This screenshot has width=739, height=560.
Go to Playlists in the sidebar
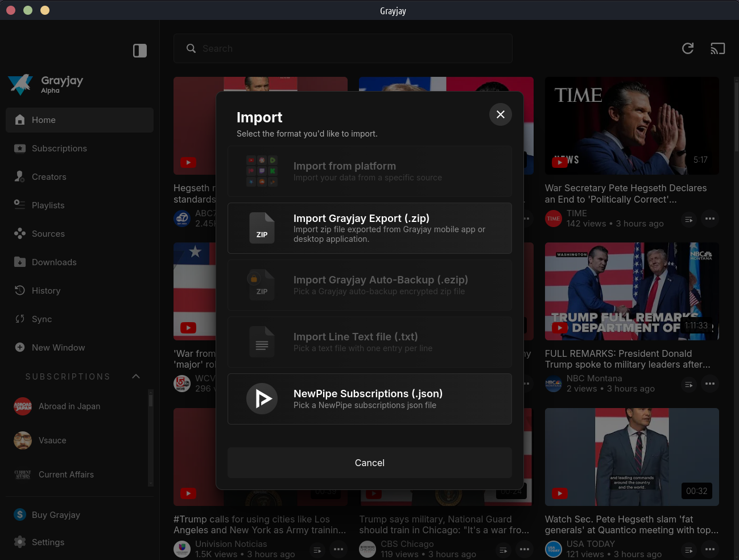click(48, 205)
